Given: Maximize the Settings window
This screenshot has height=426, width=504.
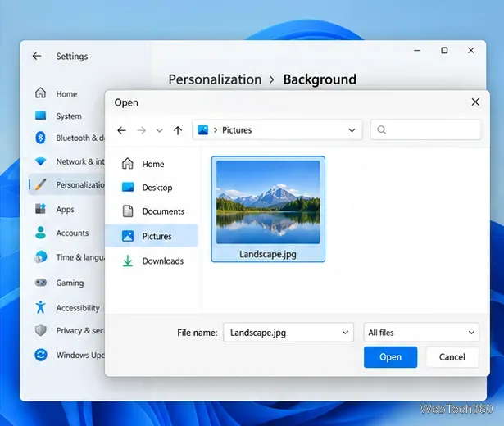Looking at the screenshot, I should 444,51.
